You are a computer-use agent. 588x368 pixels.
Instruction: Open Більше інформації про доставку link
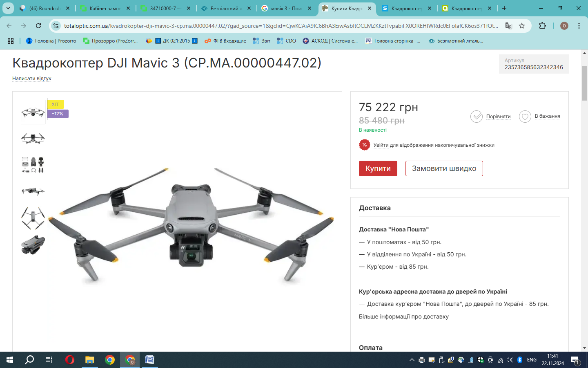pos(404,317)
